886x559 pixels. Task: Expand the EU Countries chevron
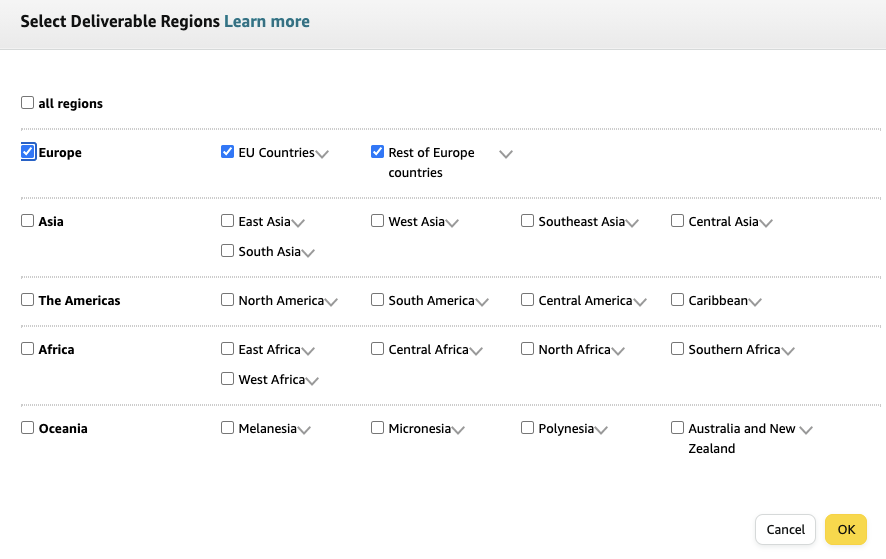322,154
